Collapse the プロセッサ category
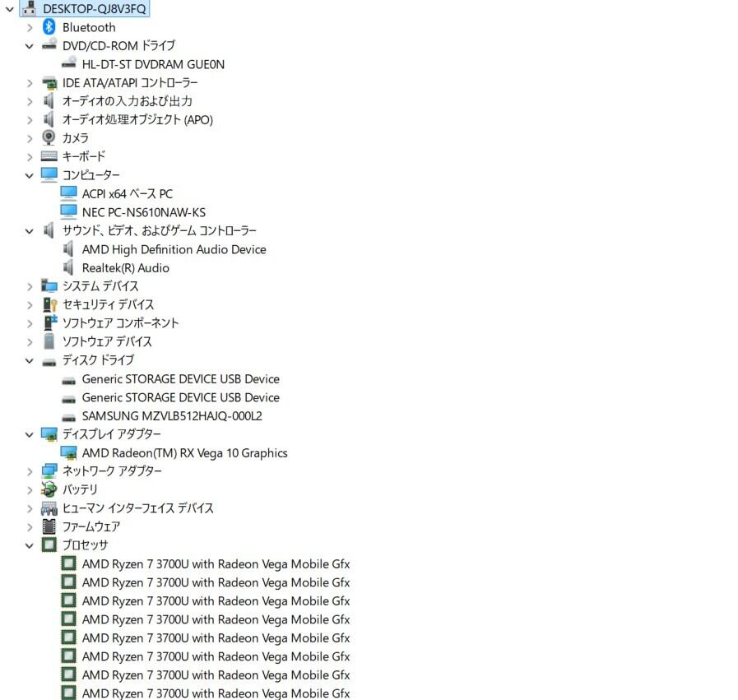Viewport: 738px width, 700px height. tap(29, 545)
